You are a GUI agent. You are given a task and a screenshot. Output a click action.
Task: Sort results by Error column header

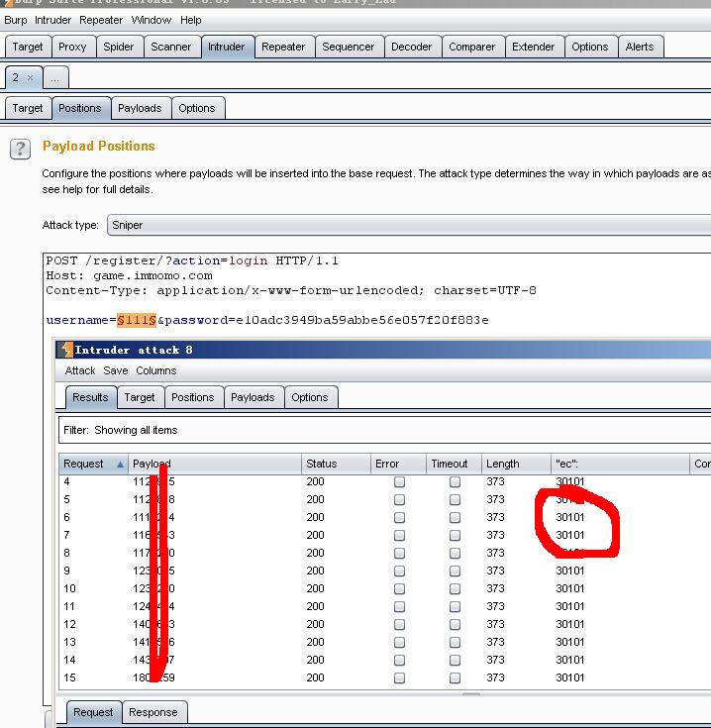(398, 464)
